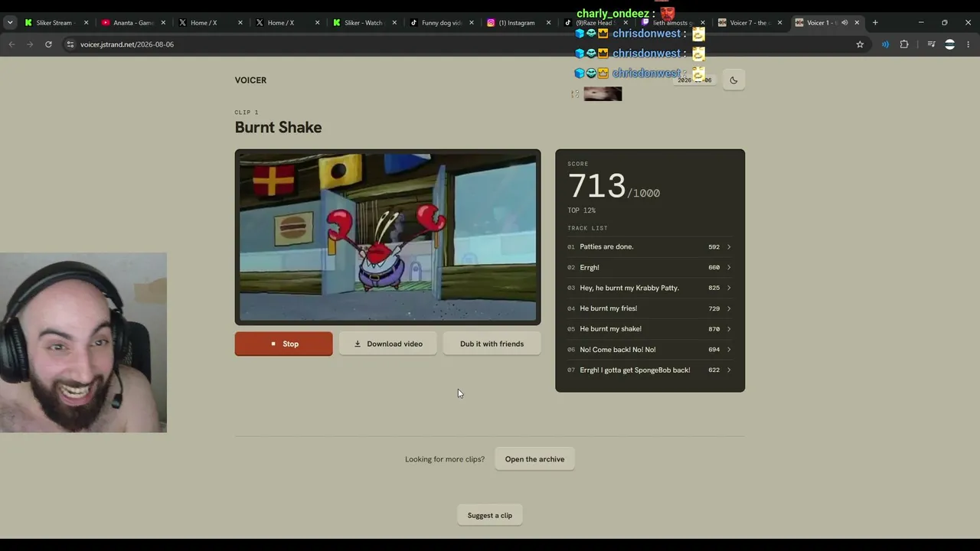Focus the address bar URL field
The width and height of the screenshot is (980, 551).
[459, 44]
